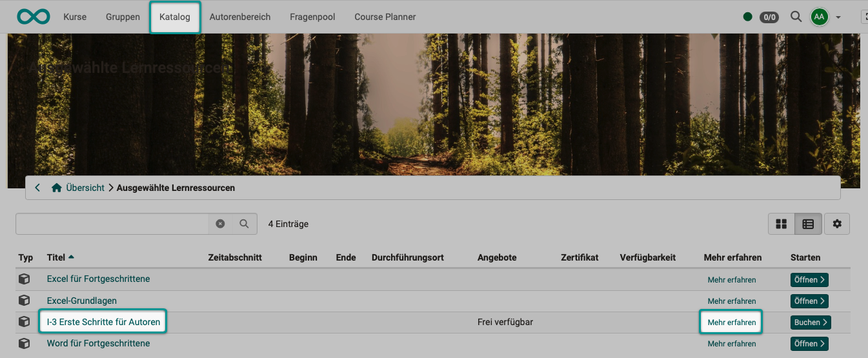Expand the user menu dropdown arrow
Image resolution: width=868 pixels, height=358 pixels.
(x=838, y=17)
